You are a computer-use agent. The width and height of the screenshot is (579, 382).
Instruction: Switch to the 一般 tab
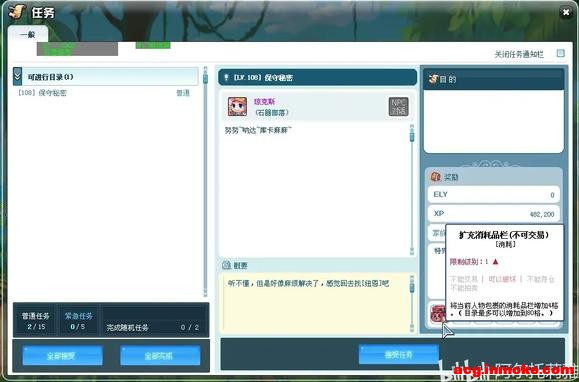point(28,34)
